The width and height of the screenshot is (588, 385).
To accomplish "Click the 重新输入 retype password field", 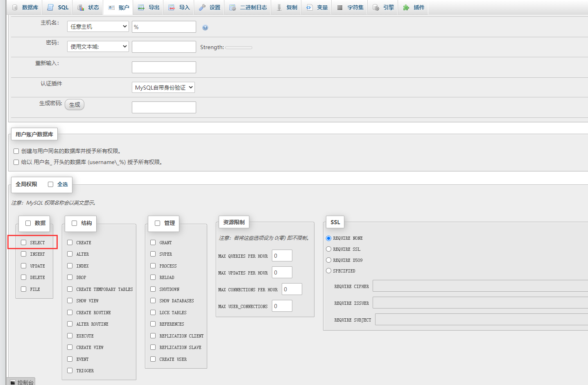I will click(x=164, y=67).
